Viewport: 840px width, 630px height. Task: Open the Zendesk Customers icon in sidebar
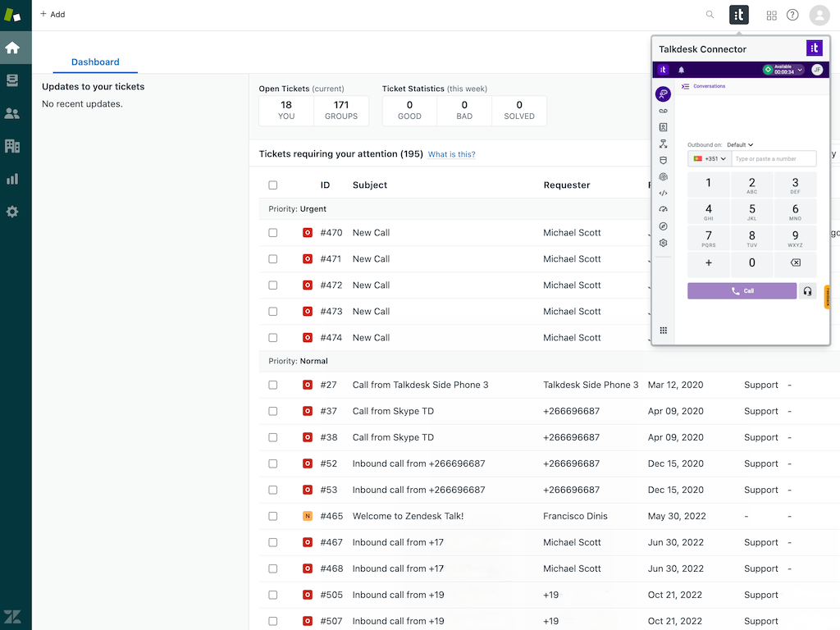click(x=12, y=113)
